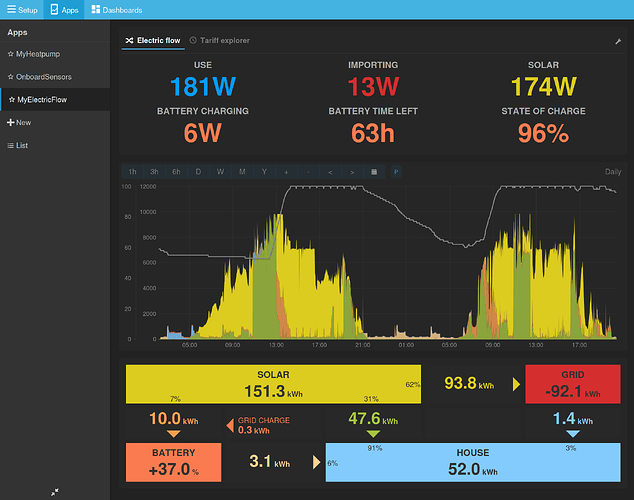Image resolution: width=634 pixels, height=500 pixels.
Task: Select the Electric flow tab
Action: click(153, 41)
